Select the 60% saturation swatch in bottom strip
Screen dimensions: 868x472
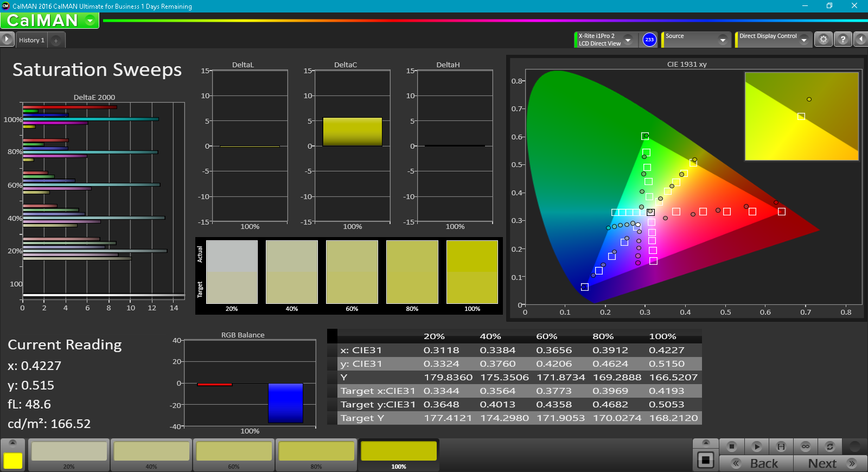pyautogui.click(x=234, y=455)
